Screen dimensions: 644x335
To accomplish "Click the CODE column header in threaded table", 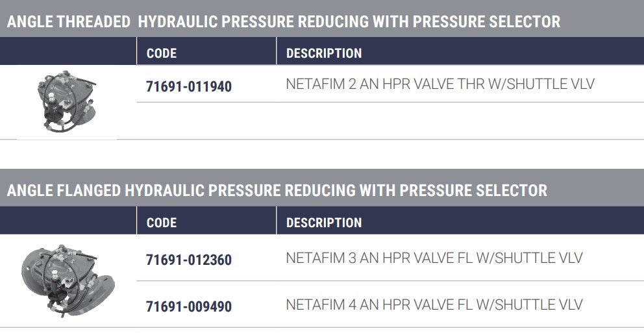I will click(162, 53).
